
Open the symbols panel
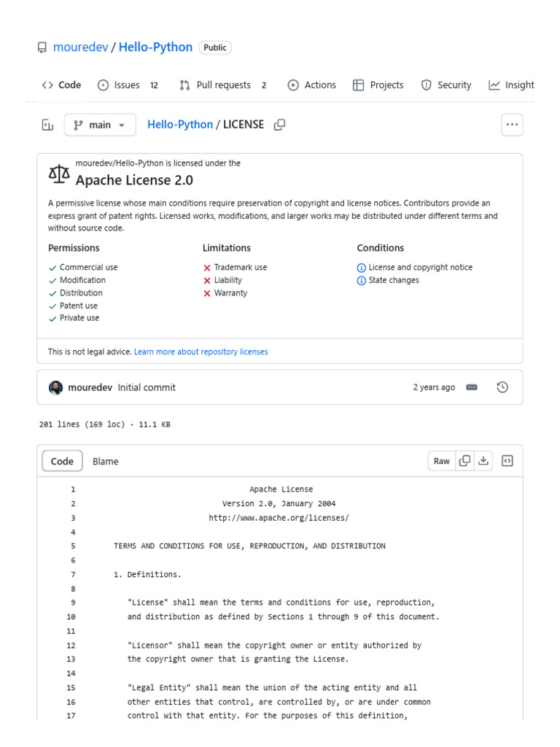(x=507, y=461)
